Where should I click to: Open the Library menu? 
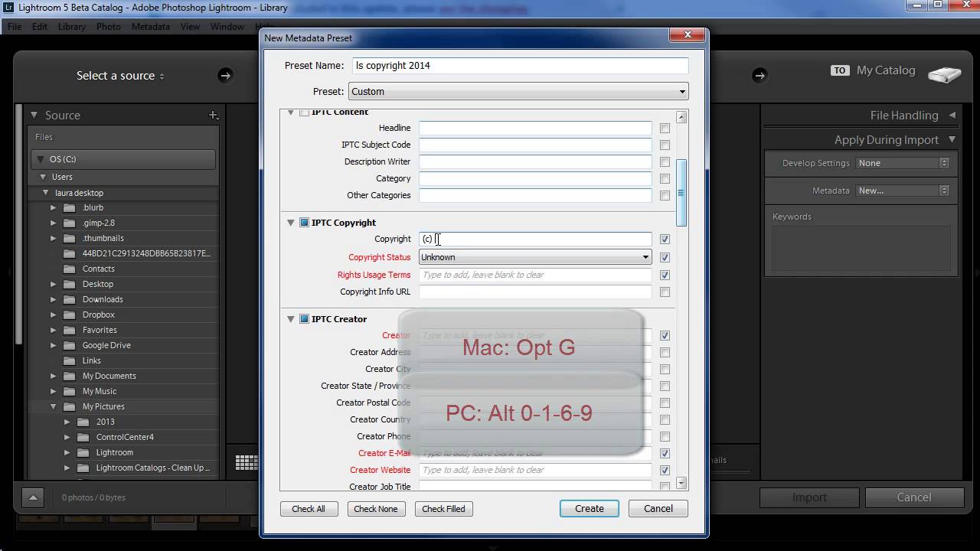pos(72,26)
